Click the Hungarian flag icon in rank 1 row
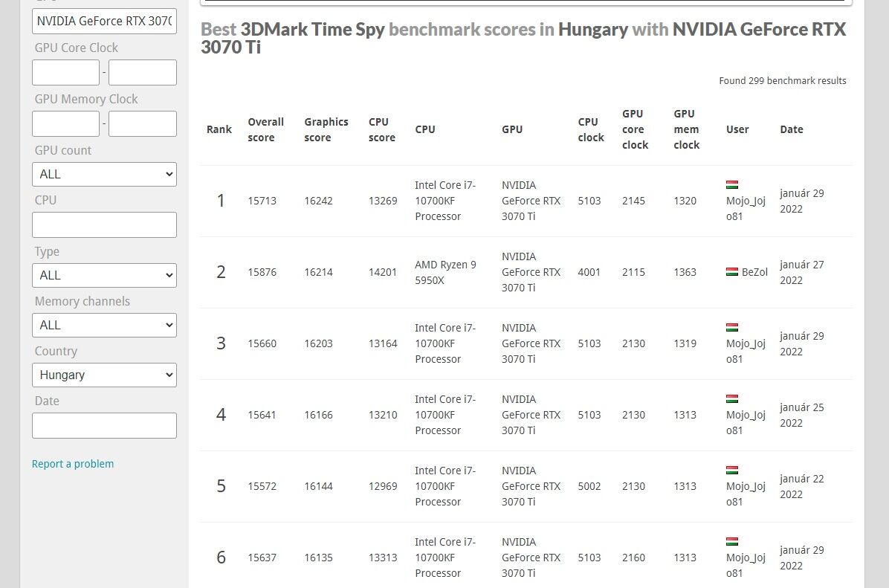Image resolution: width=889 pixels, height=588 pixels. click(x=732, y=185)
